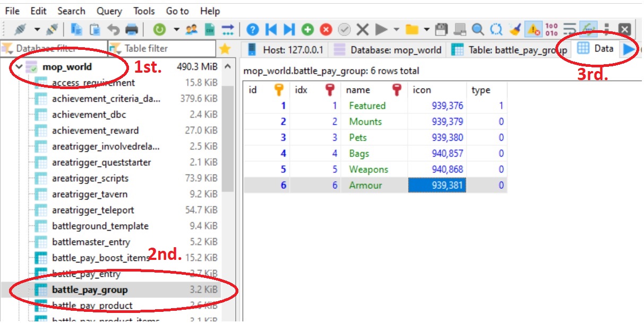
Task: Toggle the stop on errors warning icon
Action: click(533, 30)
